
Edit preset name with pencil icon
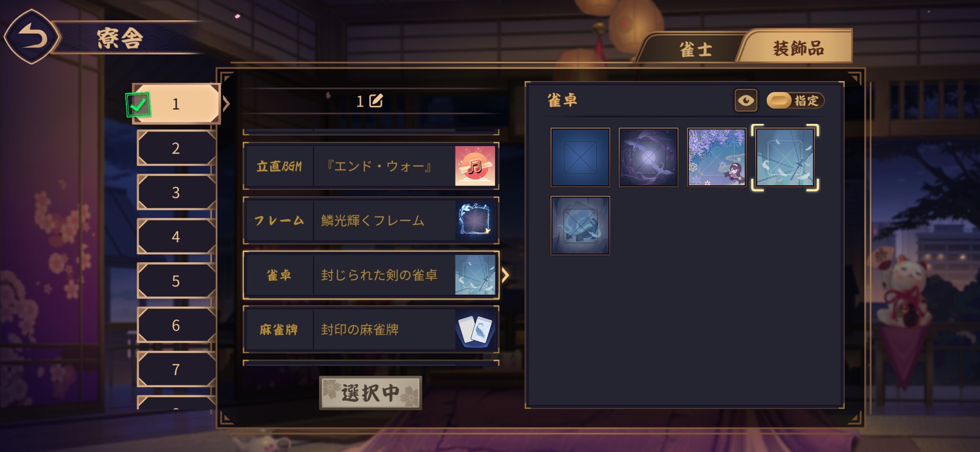[x=376, y=100]
